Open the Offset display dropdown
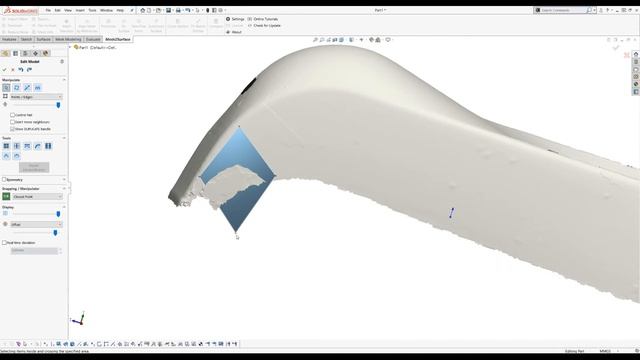This screenshot has width=640, height=360. tap(36, 224)
